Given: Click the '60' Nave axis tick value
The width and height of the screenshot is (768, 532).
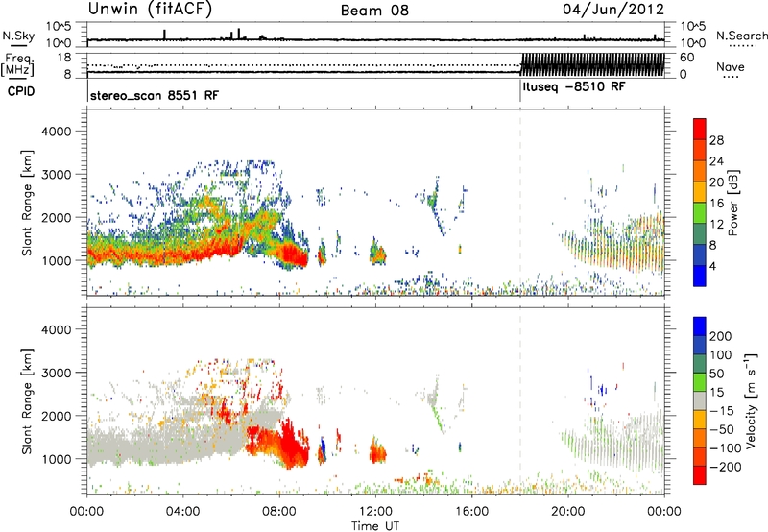Looking at the screenshot, I should pyautogui.click(x=686, y=58).
